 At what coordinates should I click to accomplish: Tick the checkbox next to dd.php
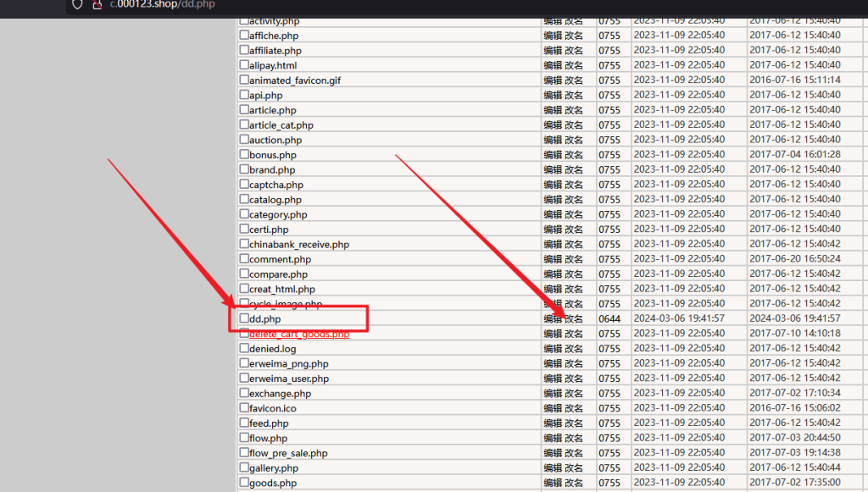(x=244, y=319)
